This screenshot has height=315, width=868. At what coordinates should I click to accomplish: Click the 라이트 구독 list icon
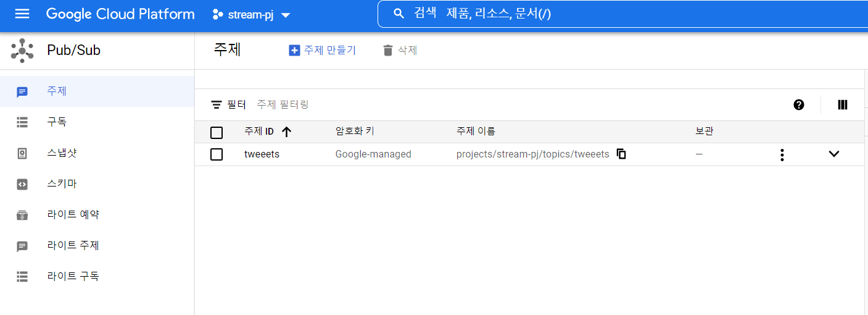pyautogui.click(x=22, y=277)
